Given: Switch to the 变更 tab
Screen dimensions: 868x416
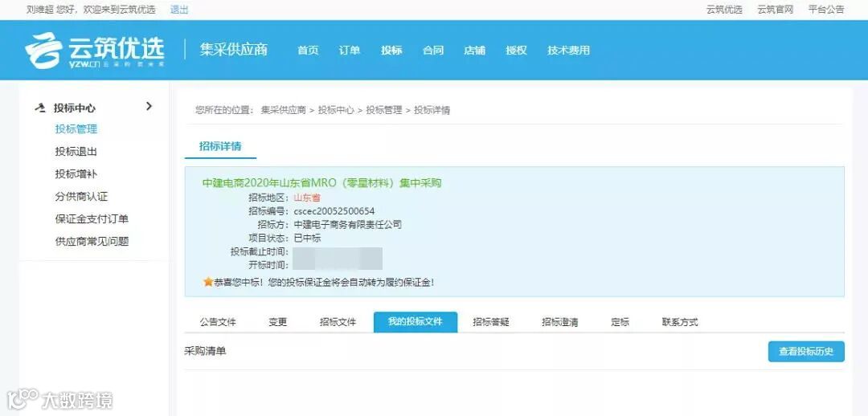Looking at the screenshot, I should click(278, 322).
